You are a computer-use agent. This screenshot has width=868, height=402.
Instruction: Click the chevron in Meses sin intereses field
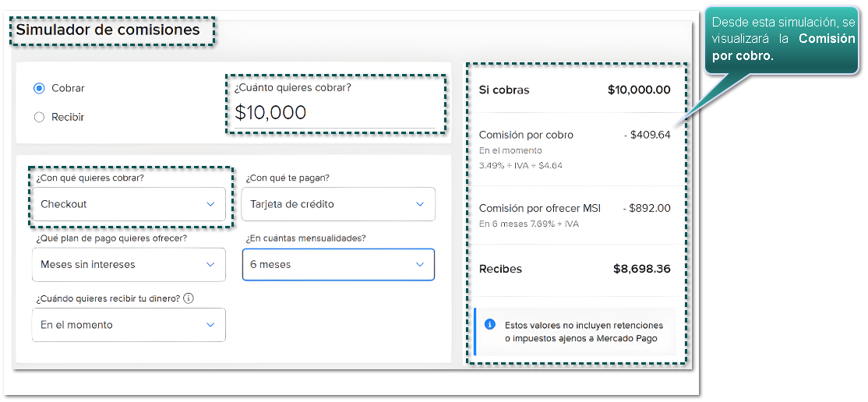pos(210,265)
